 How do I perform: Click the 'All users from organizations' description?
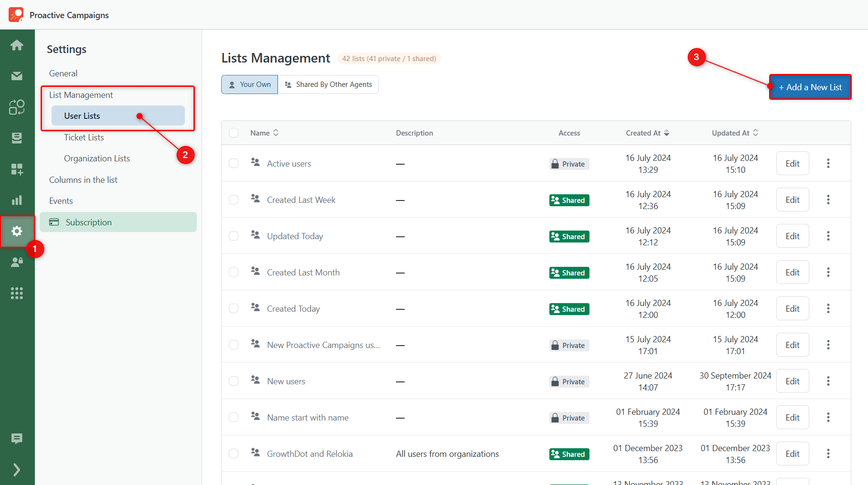(447, 453)
